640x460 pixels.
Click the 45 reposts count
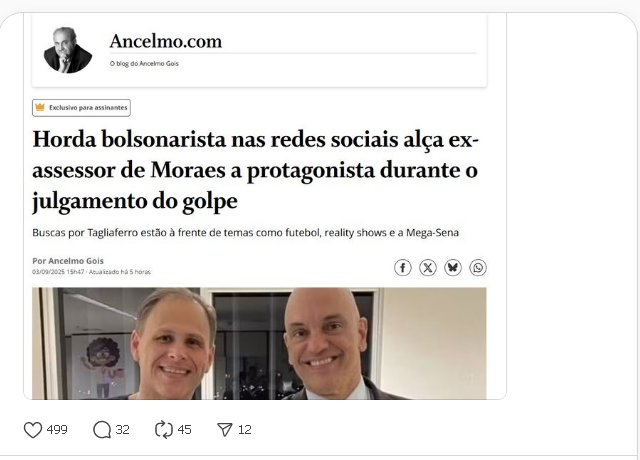184,430
